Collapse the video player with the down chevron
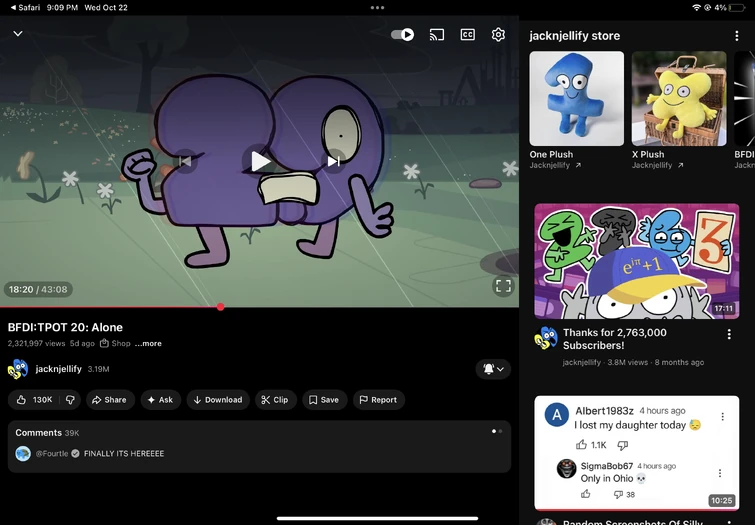This screenshot has height=525, width=755. point(18,34)
